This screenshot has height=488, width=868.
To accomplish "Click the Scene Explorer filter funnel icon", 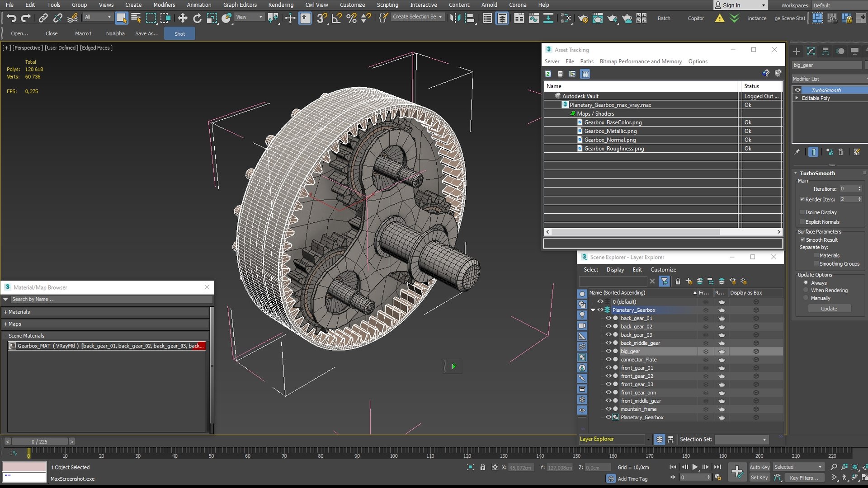I will pos(664,281).
